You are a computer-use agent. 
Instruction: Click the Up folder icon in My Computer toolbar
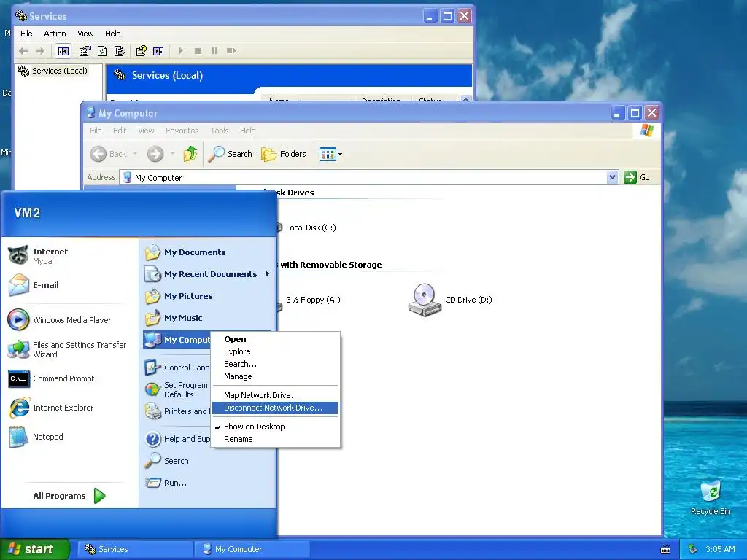[x=190, y=154]
